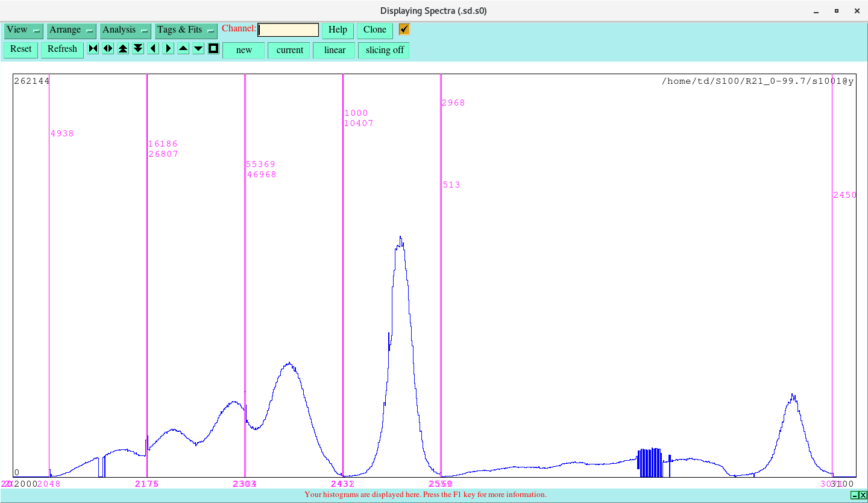Click the small up-arrow icon
868x503 pixels.
(x=183, y=48)
